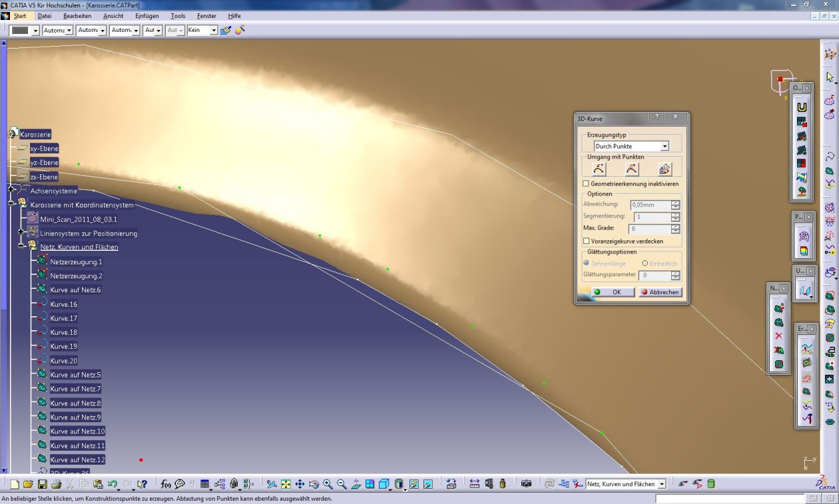Create multi-view layout
The width and height of the screenshot is (839, 504).
370,484
